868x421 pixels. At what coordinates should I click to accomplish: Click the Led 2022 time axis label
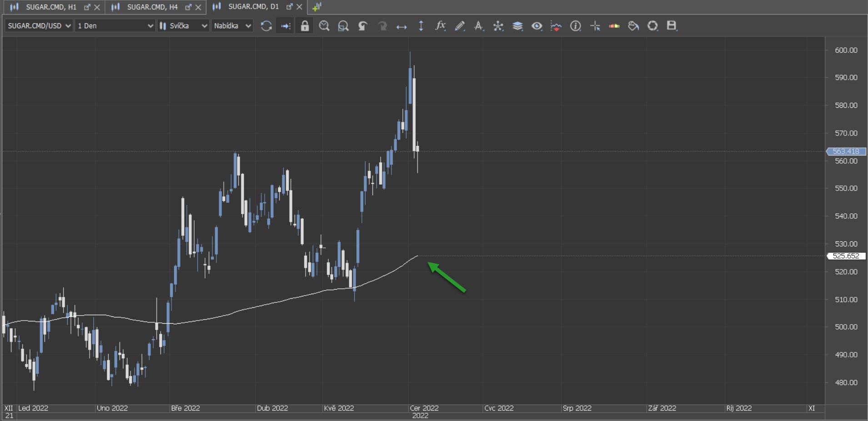[x=33, y=408]
